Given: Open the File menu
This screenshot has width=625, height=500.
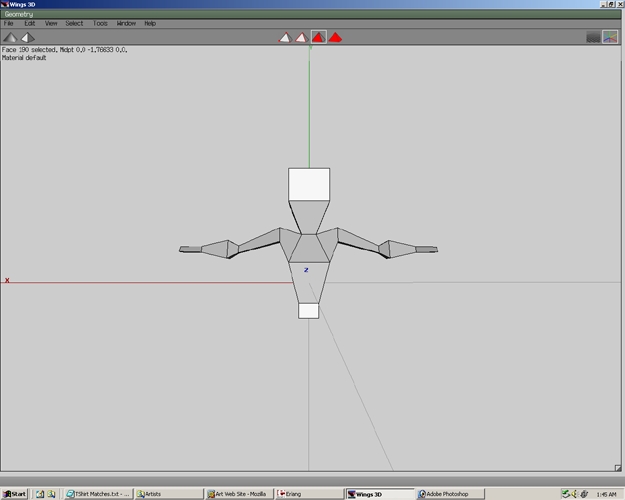Looking at the screenshot, I should (8, 24).
